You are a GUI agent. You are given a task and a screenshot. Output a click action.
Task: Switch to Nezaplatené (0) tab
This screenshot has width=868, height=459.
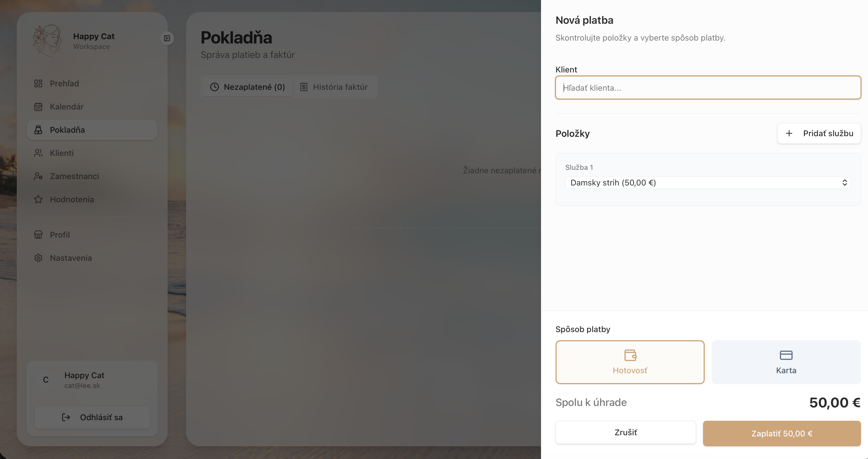pos(247,87)
